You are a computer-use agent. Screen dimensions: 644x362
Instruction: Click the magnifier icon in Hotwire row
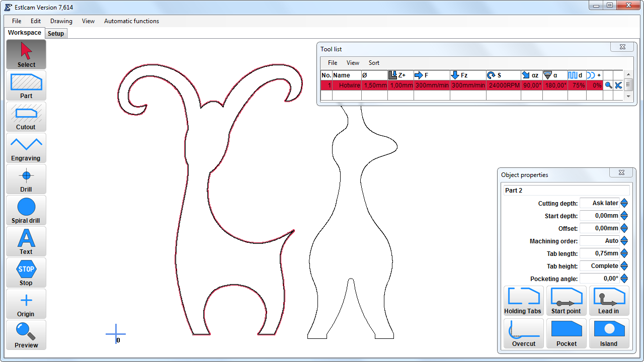(608, 85)
